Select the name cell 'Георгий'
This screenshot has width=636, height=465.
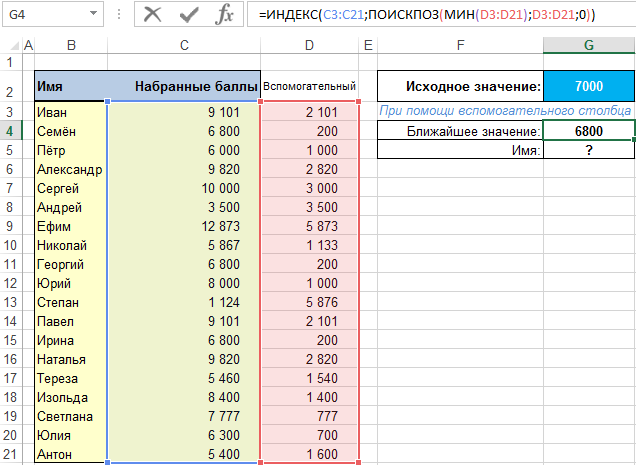[x=71, y=264]
